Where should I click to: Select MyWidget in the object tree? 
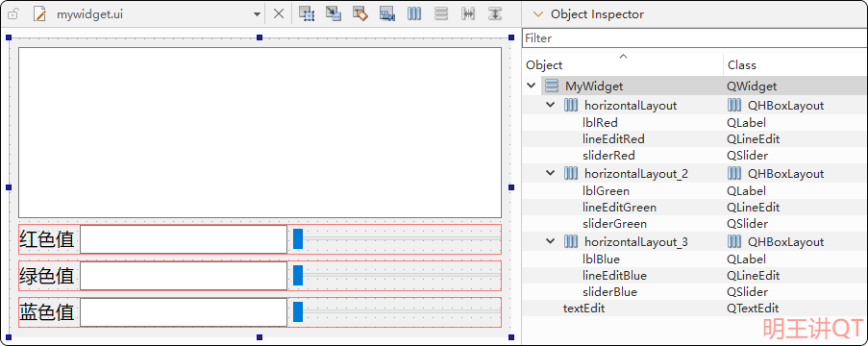(594, 86)
